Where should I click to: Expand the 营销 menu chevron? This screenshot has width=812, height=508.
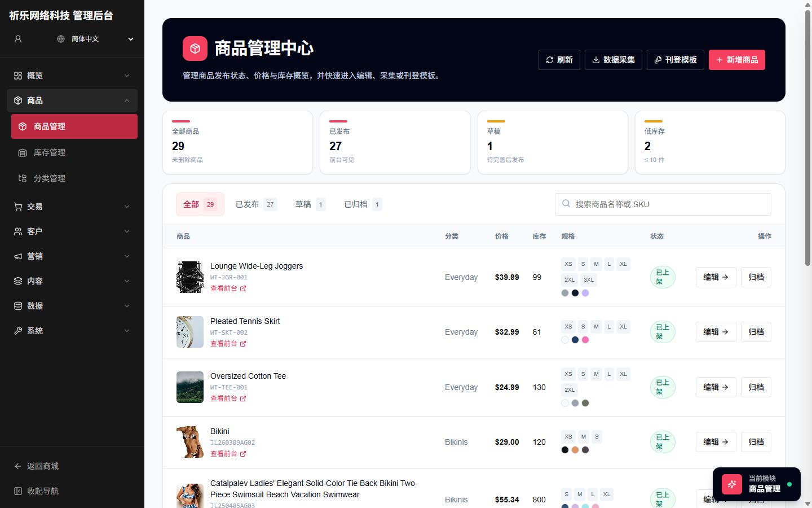127,256
